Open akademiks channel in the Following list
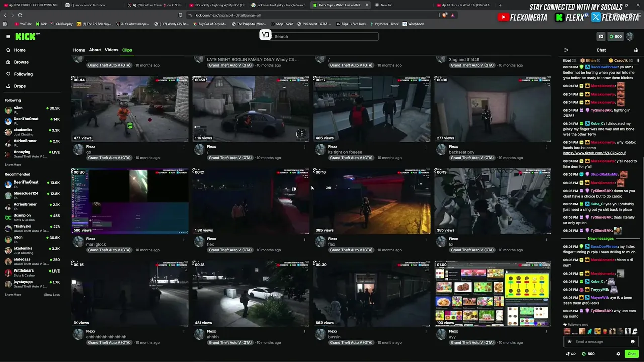The image size is (644, 362). pos(32,132)
